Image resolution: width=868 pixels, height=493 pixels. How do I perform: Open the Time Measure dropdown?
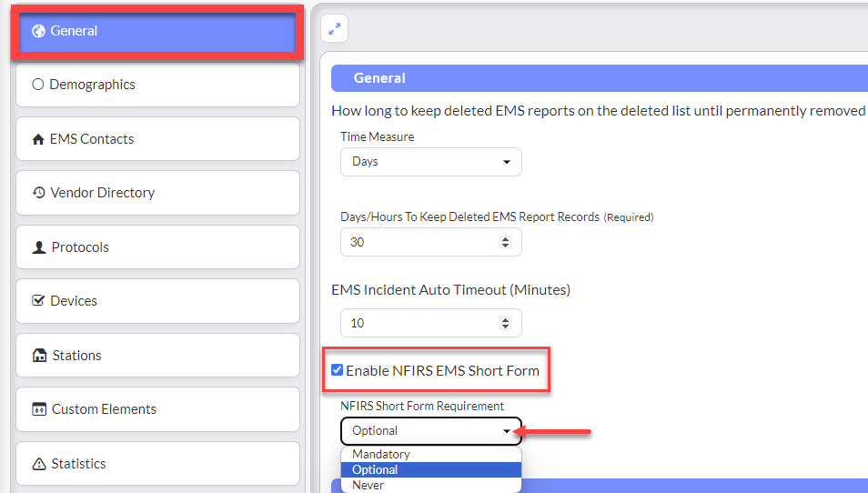430,162
